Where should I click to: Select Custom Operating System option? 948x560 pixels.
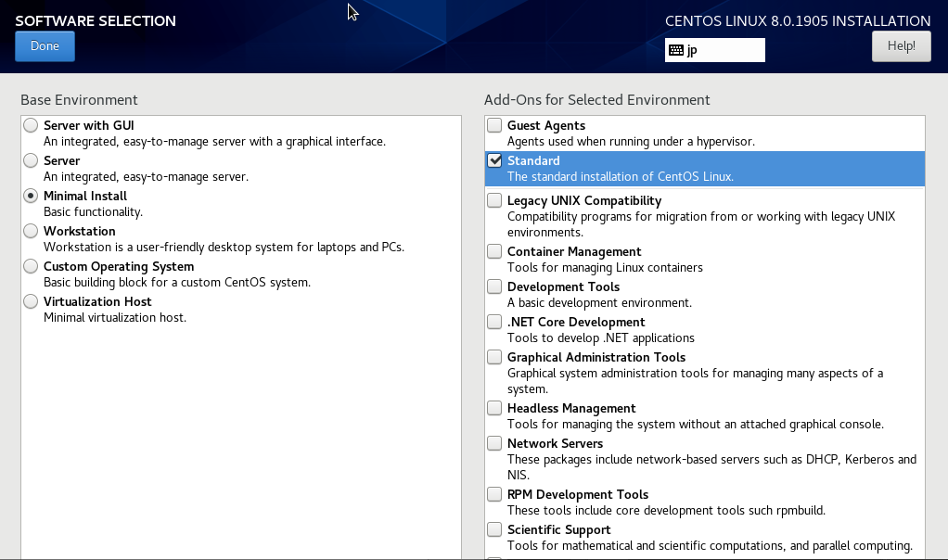click(x=32, y=266)
